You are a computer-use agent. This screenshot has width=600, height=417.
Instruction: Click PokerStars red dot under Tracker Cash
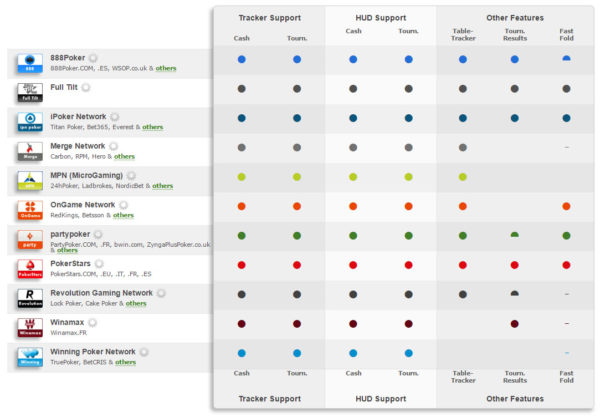pyautogui.click(x=242, y=265)
